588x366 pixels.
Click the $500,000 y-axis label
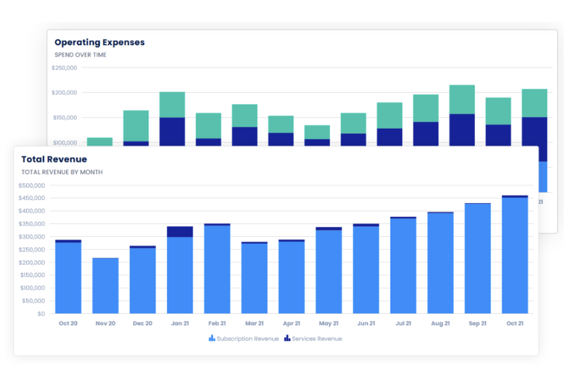point(32,185)
